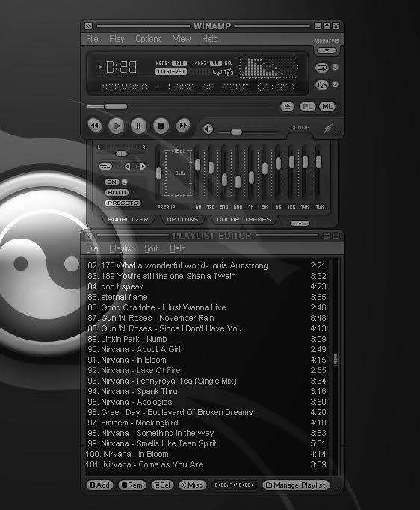Open the View menu

(182, 39)
